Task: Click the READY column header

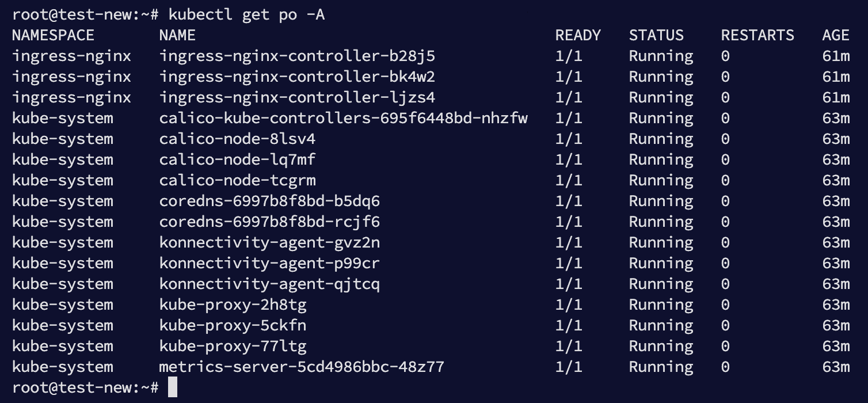Action: click(578, 35)
